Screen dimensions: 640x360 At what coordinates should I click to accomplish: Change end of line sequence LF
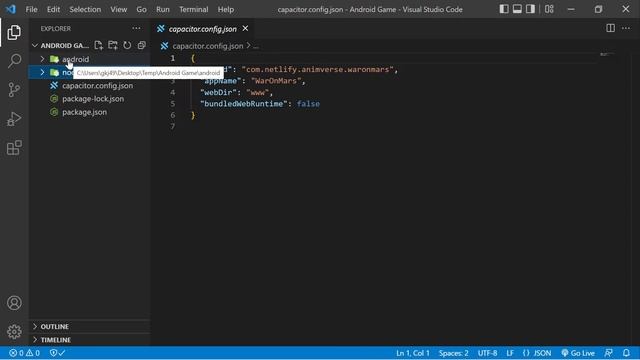click(x=510, y=353)
